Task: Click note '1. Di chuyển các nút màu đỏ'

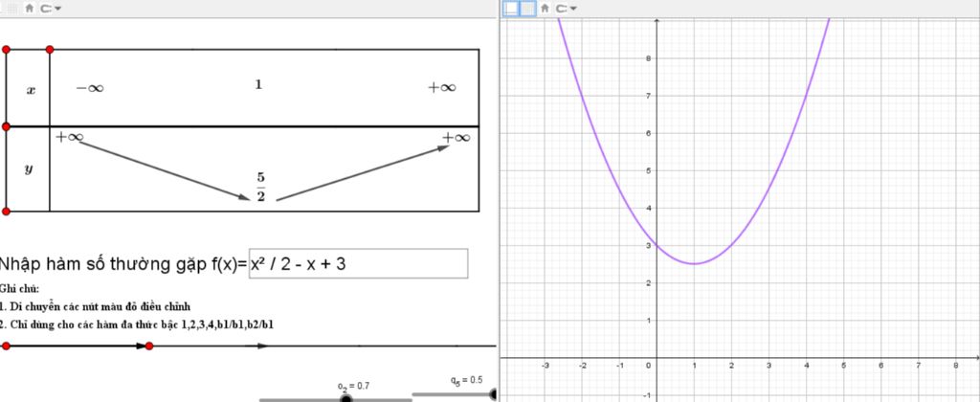Action: coord(95,306)
